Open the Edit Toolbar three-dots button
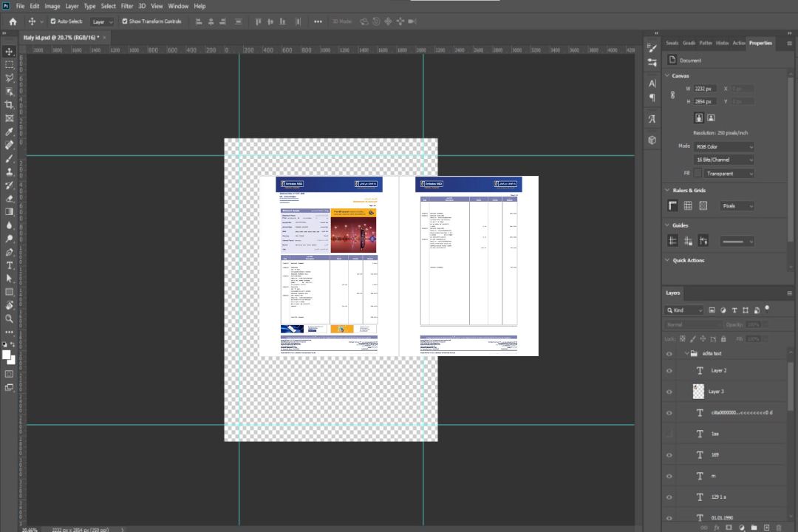 (x=9, y=332)
